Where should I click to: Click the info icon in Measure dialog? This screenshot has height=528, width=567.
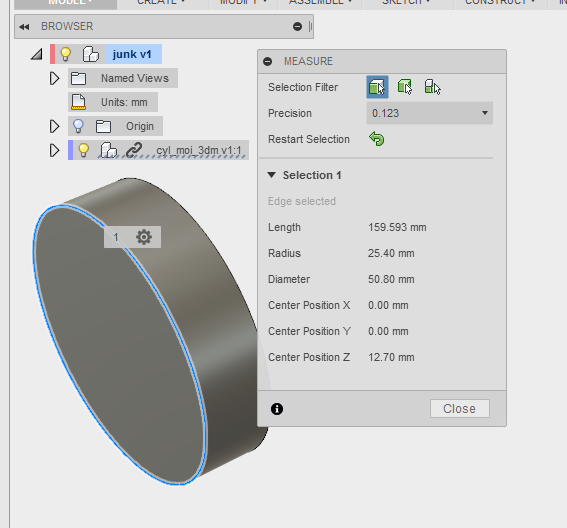[x=277, y=409]
